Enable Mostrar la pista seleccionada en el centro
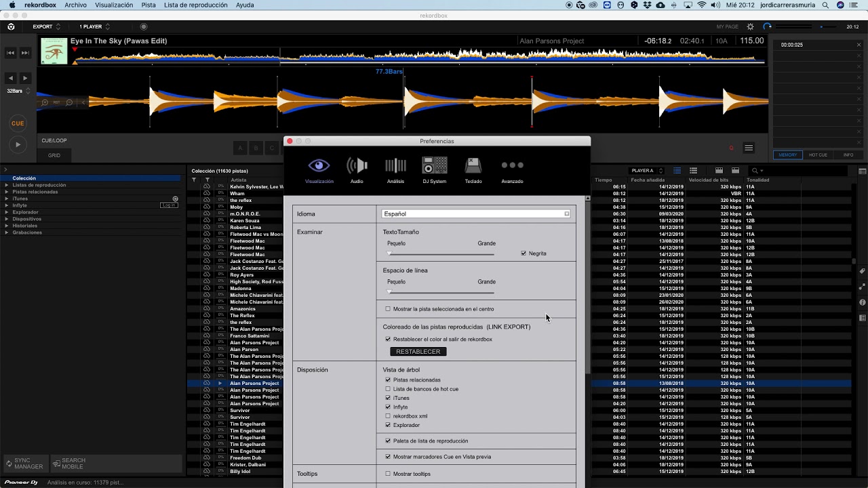The width and height of the screenshot is (868, 488). [388, 309]
